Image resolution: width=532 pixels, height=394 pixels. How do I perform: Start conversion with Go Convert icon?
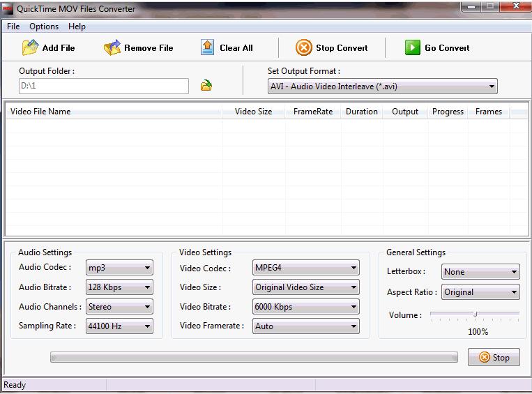413,47
